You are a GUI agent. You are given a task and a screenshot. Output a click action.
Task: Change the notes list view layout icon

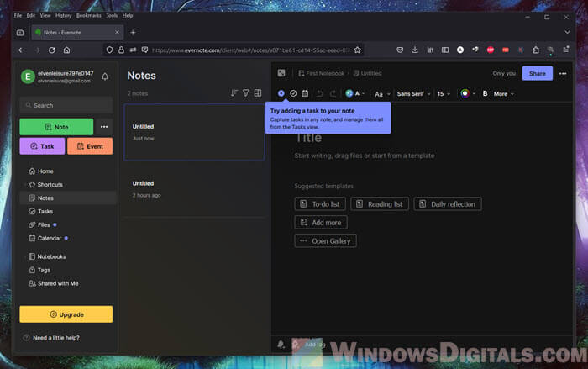coord(258,92)
